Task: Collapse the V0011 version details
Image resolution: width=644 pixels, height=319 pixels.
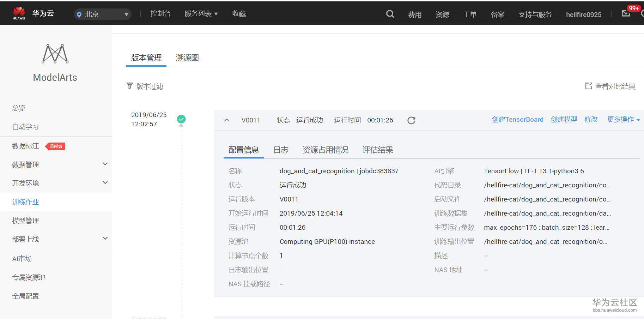Action: (227, 120)
